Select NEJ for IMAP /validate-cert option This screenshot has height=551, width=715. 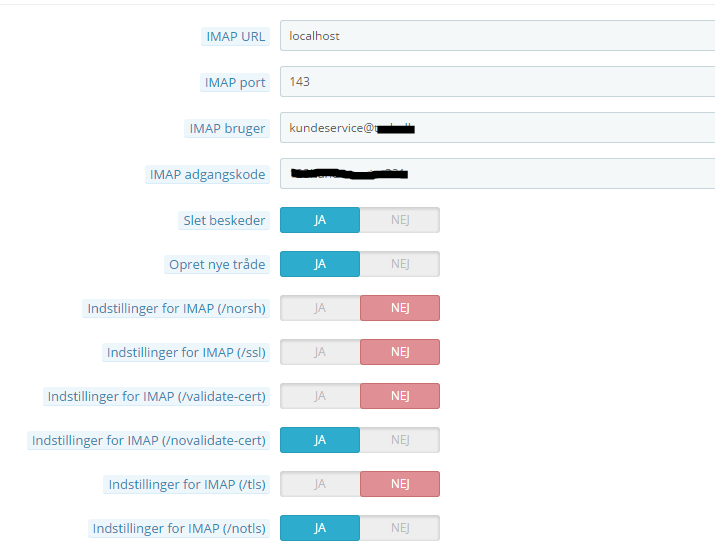click(x=400, y=396)
